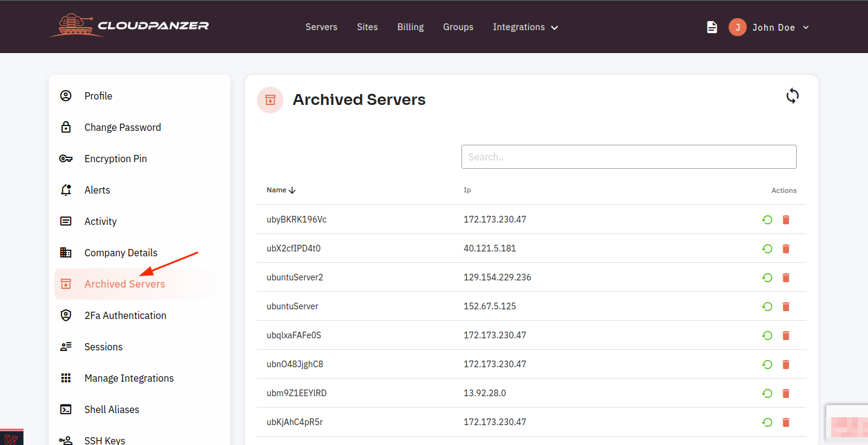868x445 pixels.
Task: Expand the Integrations dropdown menu
Action: pyautogui.click(x=525, y=27)
